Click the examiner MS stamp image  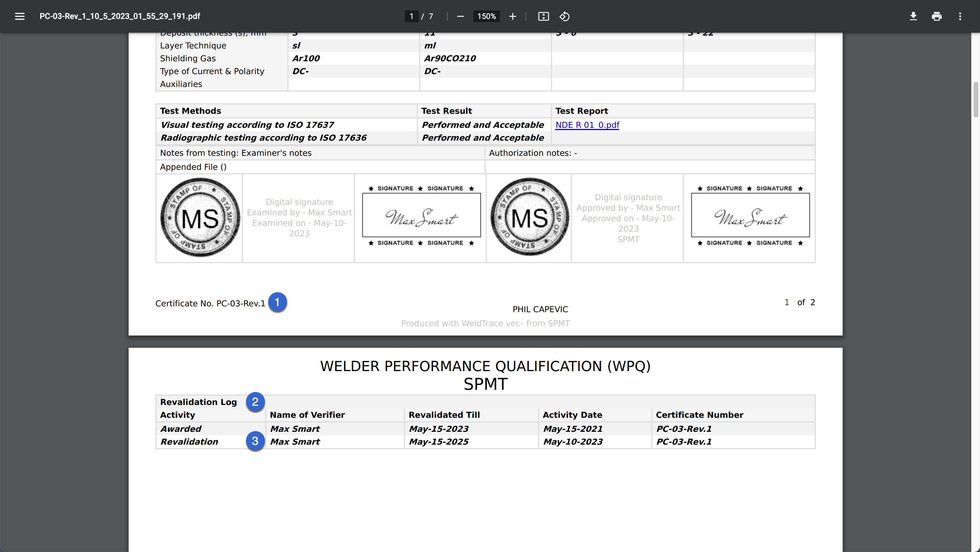click(x=200, y=218)
